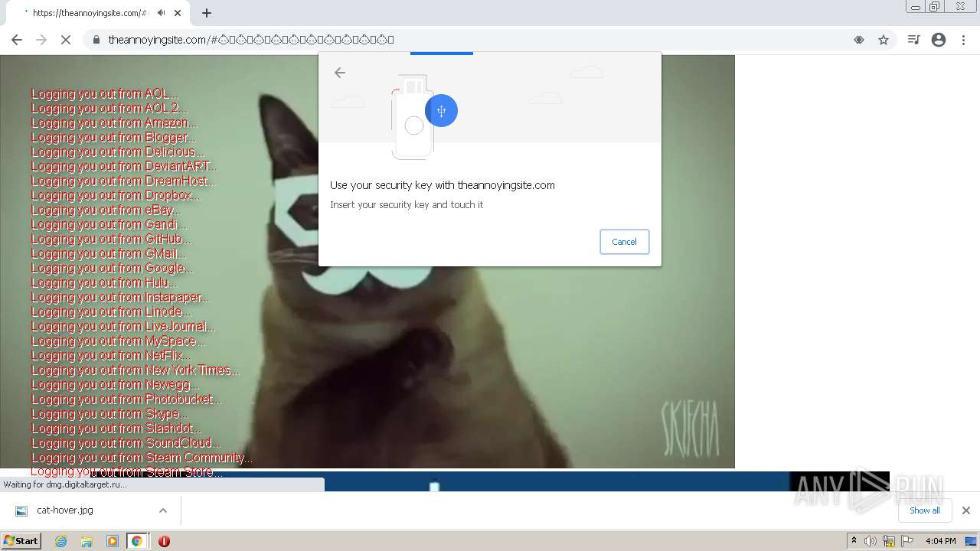Click 'Logging you out from GitHub...' text
This screenshot has width=980, height=551.
pos(112,240)
